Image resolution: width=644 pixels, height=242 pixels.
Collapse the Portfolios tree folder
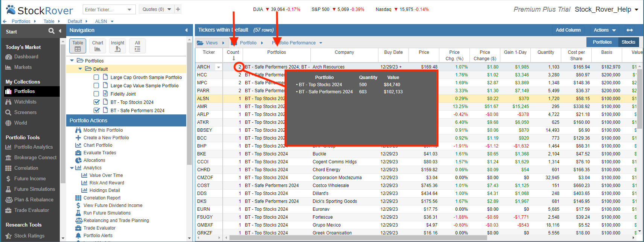click(72, 61)
